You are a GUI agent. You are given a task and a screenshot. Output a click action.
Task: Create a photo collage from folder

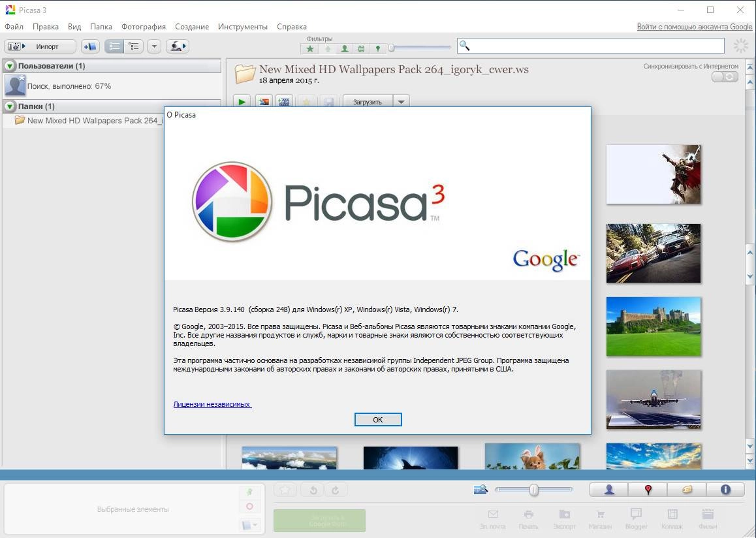point(264,102)
